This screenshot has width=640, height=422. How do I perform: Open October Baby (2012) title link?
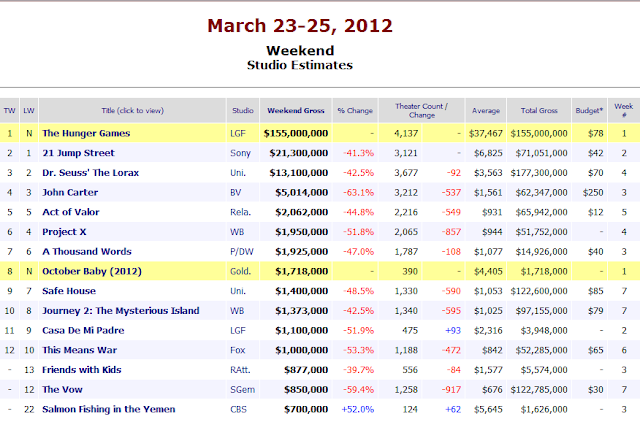tap(92, 271)
